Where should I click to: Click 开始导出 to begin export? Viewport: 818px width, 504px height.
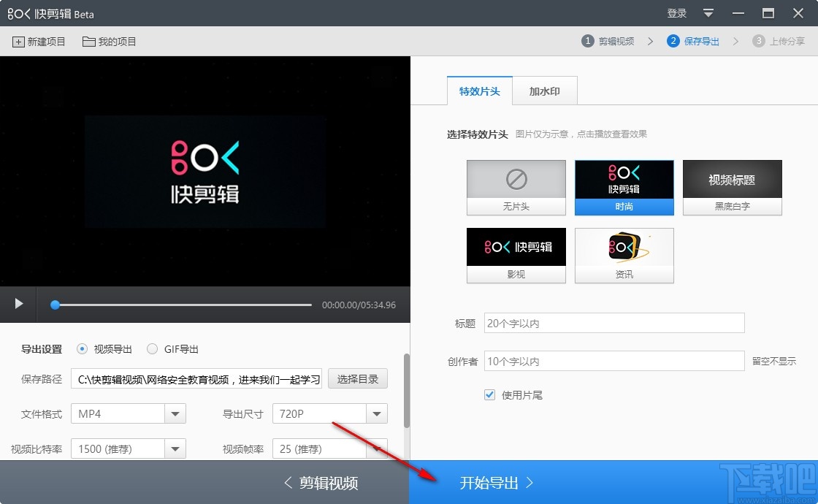coord(496,483)
